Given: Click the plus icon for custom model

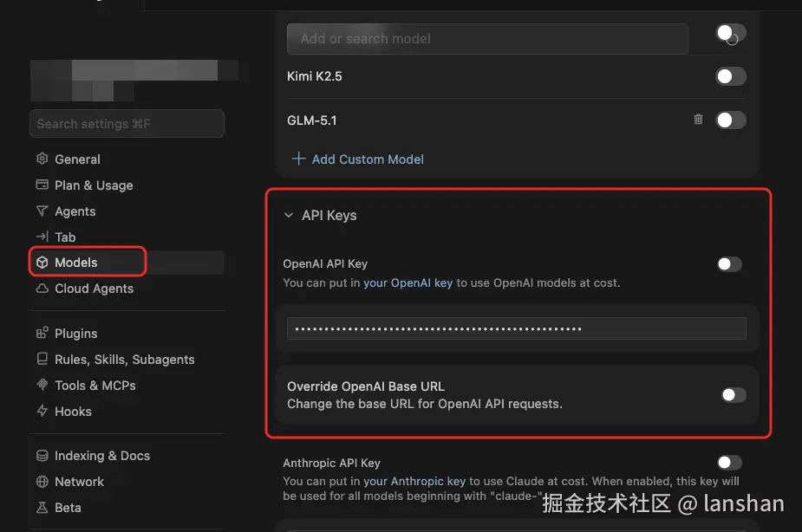Looking at the screenshot, I should pyautogui.click(x=298, y=159).
